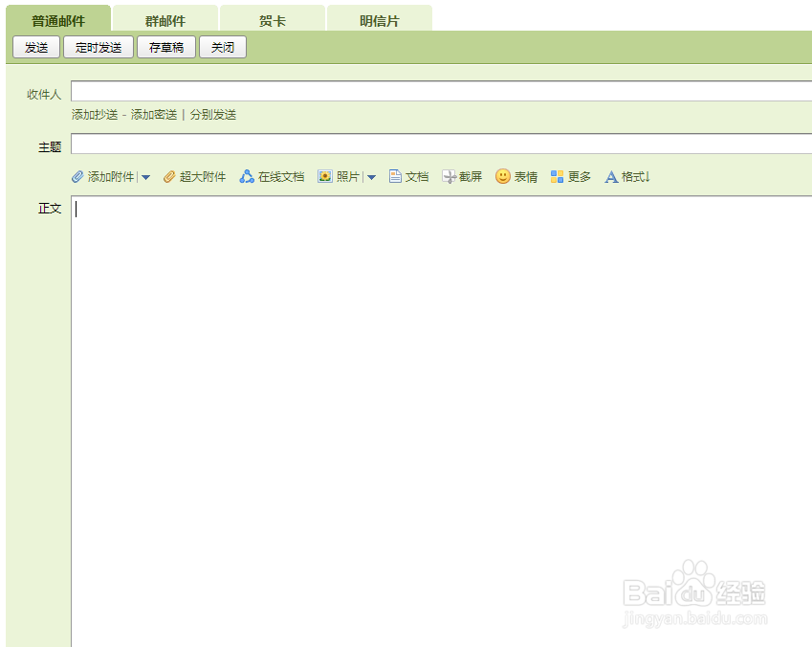Expand the 照片 dropdown arrow

point(371,176)
